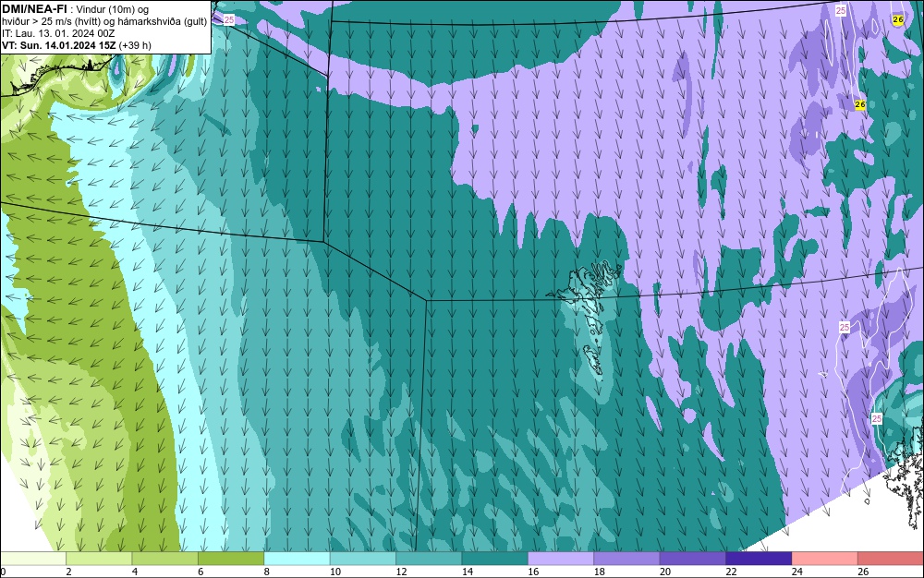
Task: Select the 2–4 m/s light green legend swatch
Action: 99,559
